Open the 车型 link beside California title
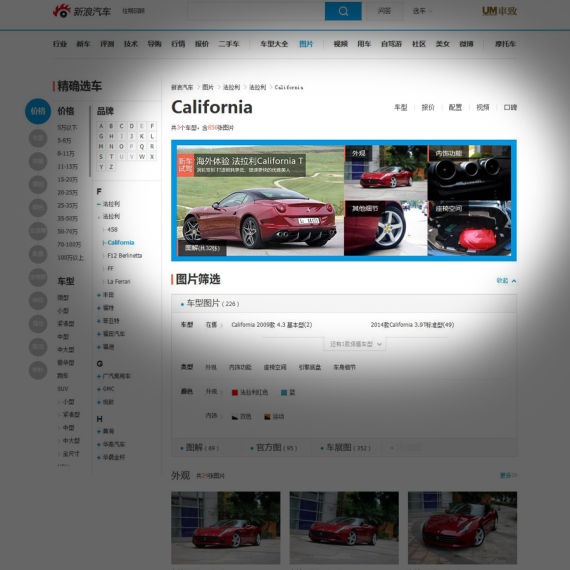Screen dimensions: 570x570 [x=401, y=107]
